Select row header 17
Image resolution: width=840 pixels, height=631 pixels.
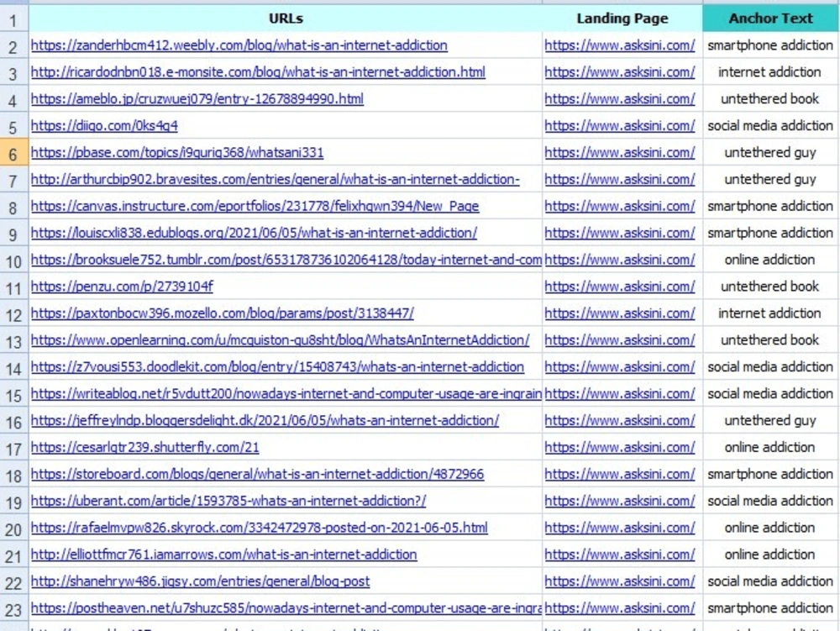tap(14, 449)
